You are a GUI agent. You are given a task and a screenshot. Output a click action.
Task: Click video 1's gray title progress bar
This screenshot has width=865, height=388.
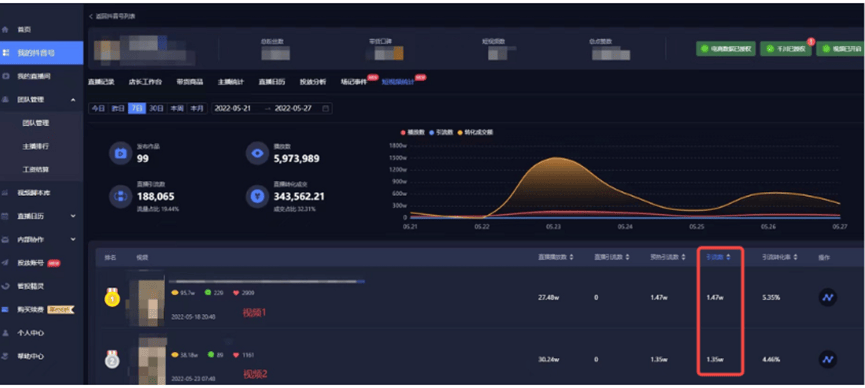(x=267, y=281)
